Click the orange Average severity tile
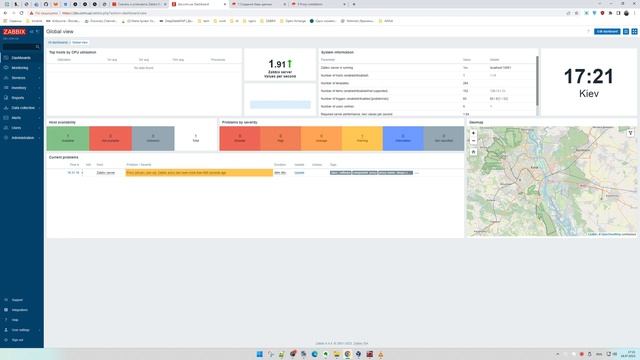Screen dimensions: 640x360 (x=321, y=138)
